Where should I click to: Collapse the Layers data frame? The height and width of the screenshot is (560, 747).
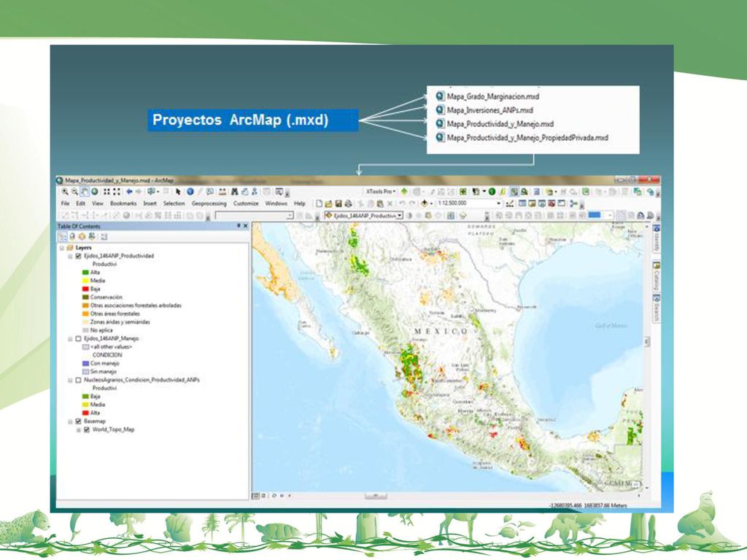click(61, 248)
